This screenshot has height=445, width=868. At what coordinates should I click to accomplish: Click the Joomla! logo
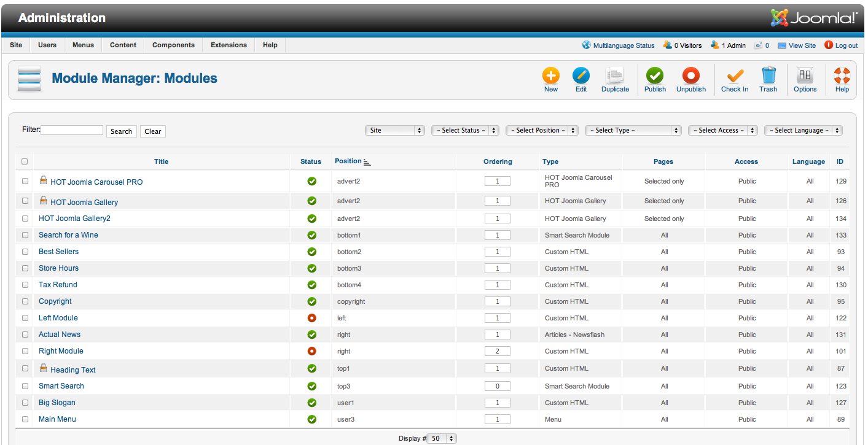(814, 18)
